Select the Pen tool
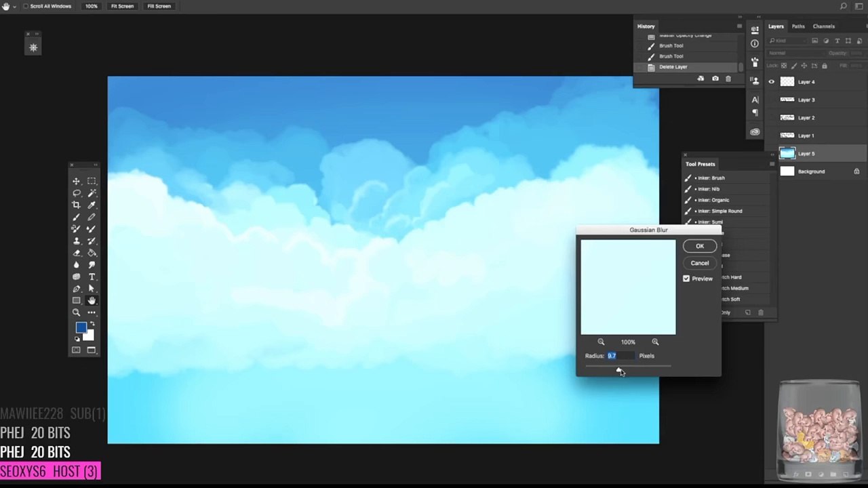 click(76, 289)
